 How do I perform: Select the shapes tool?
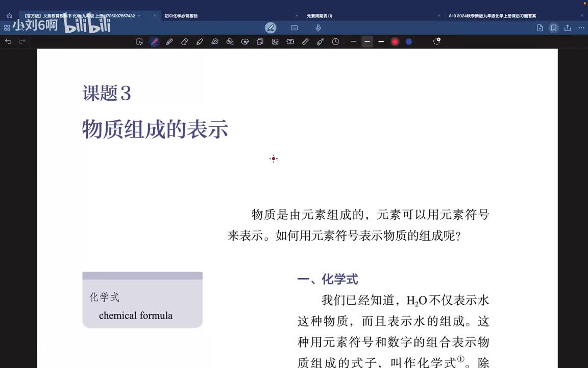tap(230, 42)
